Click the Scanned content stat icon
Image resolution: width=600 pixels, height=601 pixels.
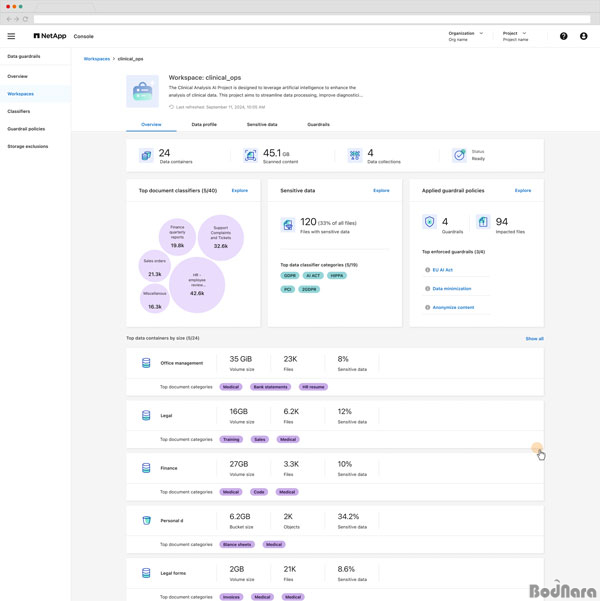250,155
